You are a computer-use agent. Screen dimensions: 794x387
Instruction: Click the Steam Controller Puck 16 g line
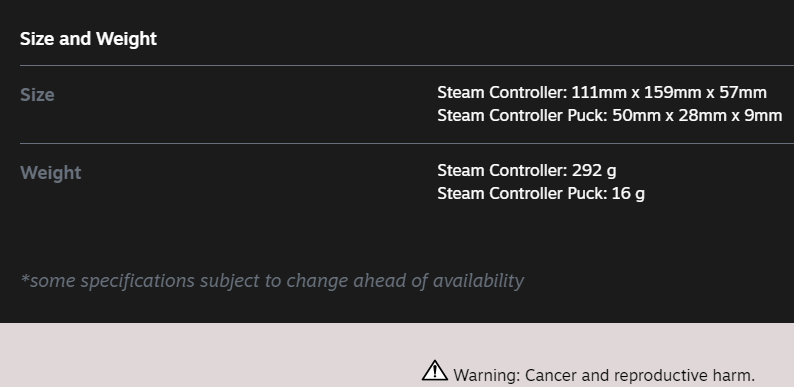click(540, 194)
